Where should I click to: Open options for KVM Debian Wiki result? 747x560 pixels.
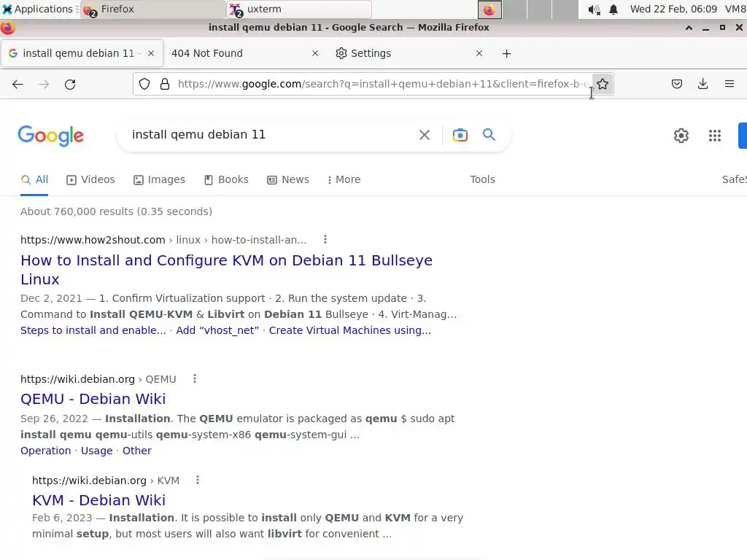[x=198, y=480]
